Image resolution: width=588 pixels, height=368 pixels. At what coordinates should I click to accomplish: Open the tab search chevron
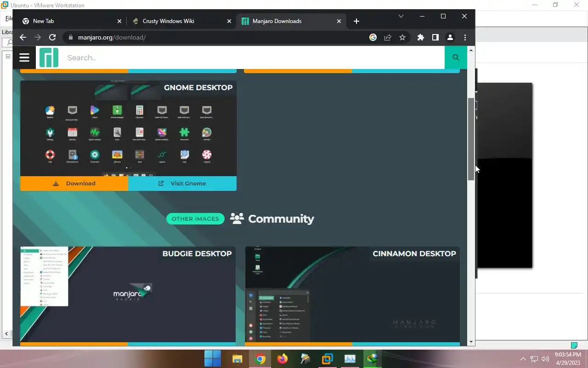click(x=401, y=16)
